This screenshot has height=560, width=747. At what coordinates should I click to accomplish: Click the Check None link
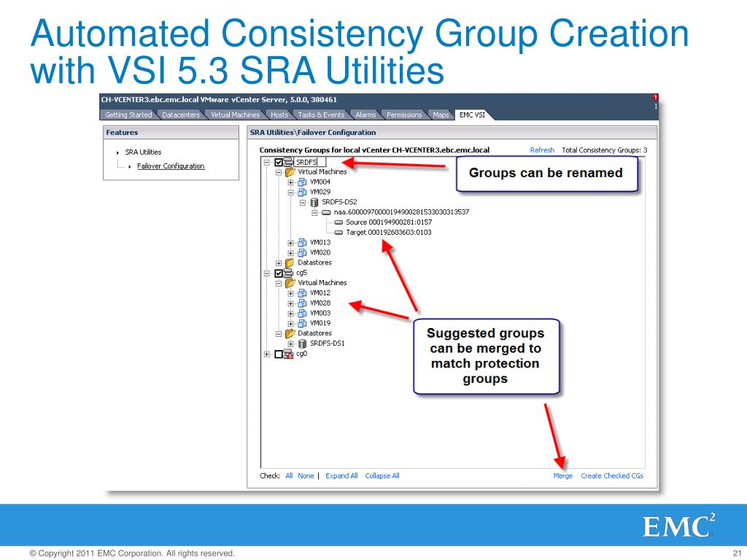[x=306, y=475]
